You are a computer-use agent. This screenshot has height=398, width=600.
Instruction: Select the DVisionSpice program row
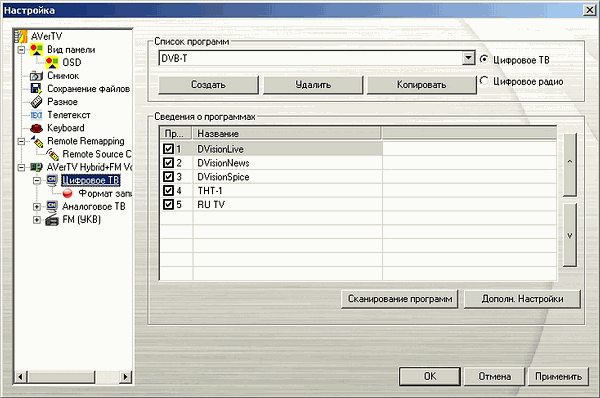click(358, 177)
